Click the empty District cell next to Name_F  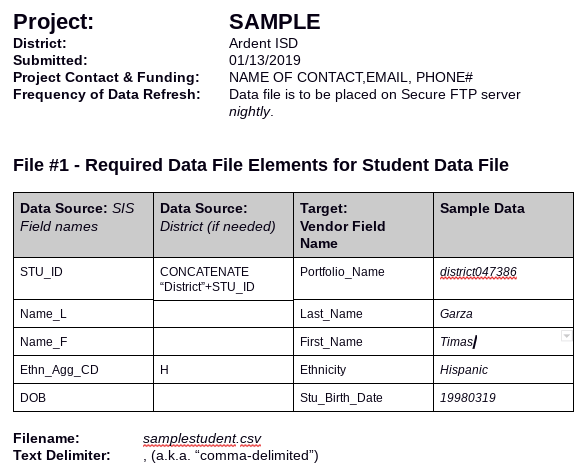(223, 342)
